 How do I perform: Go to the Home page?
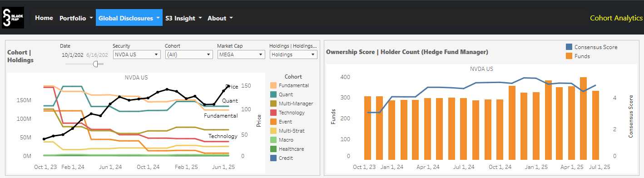(x=44, y=18)
